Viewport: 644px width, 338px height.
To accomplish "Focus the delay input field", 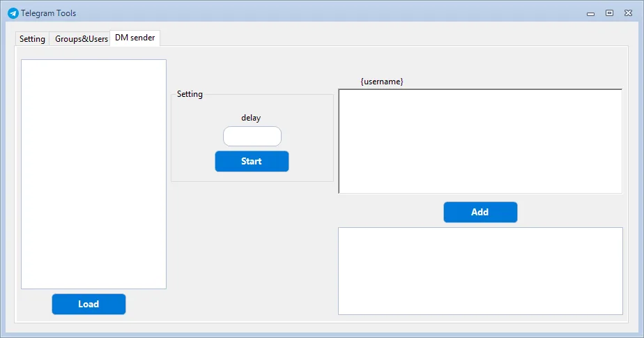I will pyautogui.click(x=252, y=136).
